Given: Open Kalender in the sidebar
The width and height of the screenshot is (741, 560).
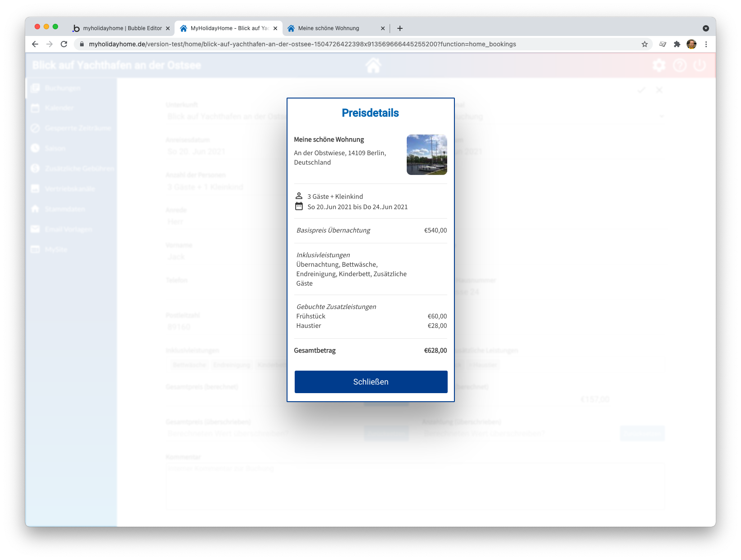Looking at the screenshot, I should (x=59, y=108).
